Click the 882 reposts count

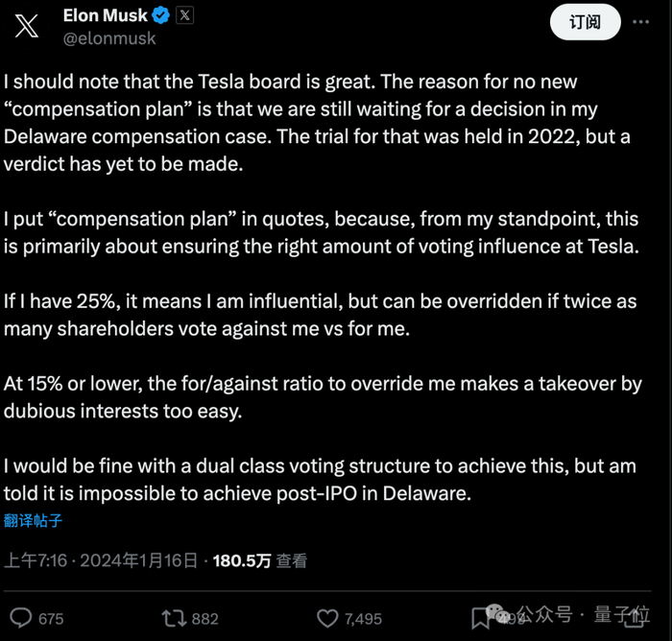205,619
